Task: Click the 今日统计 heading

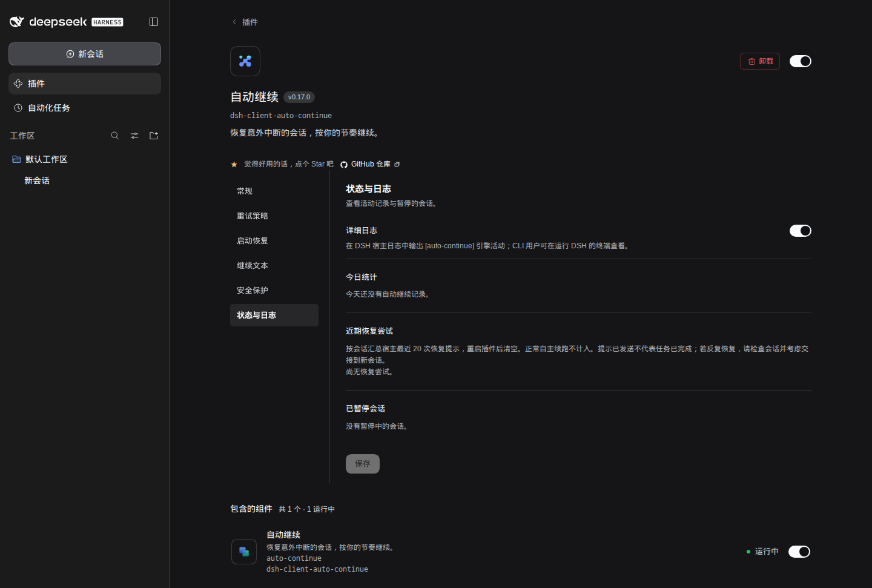Action: [362, 277]
